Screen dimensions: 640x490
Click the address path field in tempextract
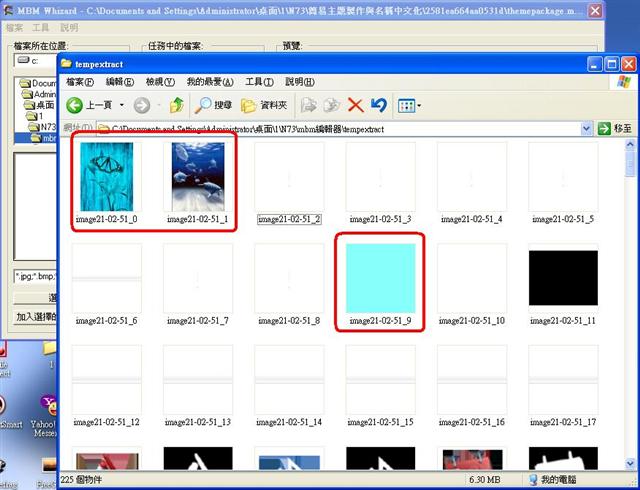339,129
